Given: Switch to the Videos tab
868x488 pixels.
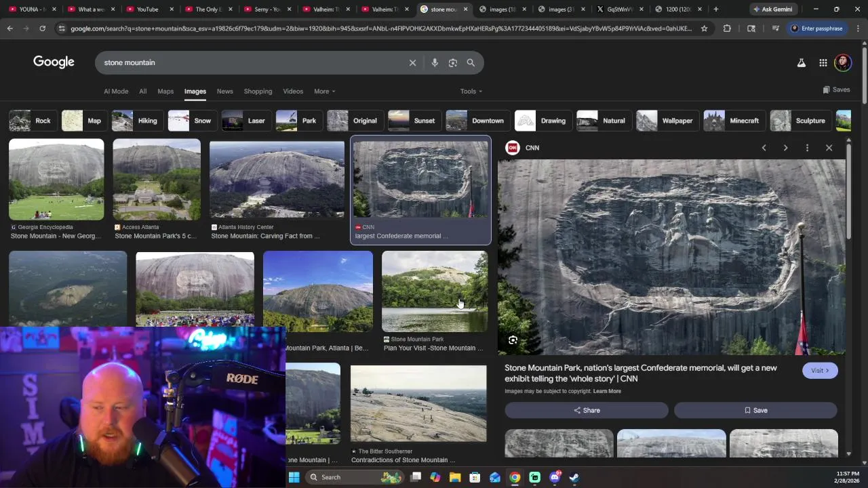Looking at the screenshot, I should pos(293,91).
